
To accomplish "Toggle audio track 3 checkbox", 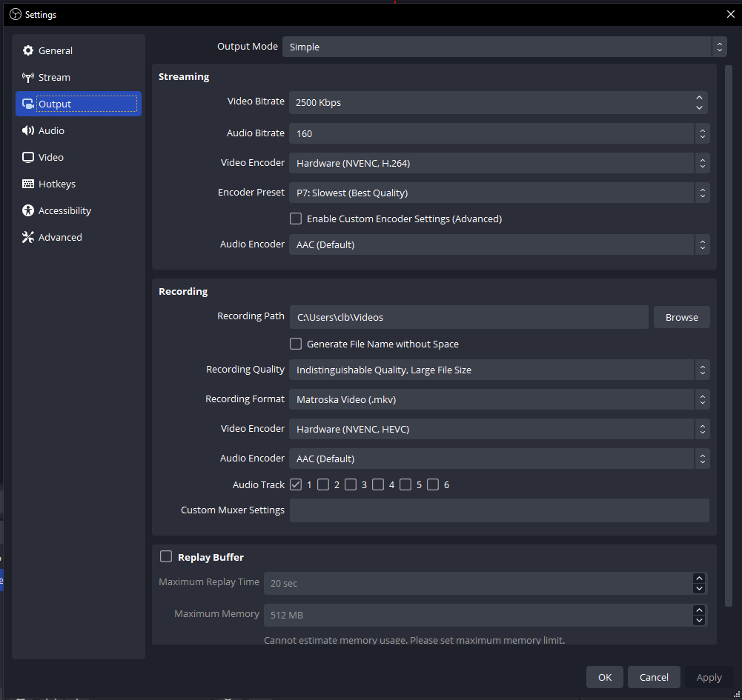I will pos(351,484).
